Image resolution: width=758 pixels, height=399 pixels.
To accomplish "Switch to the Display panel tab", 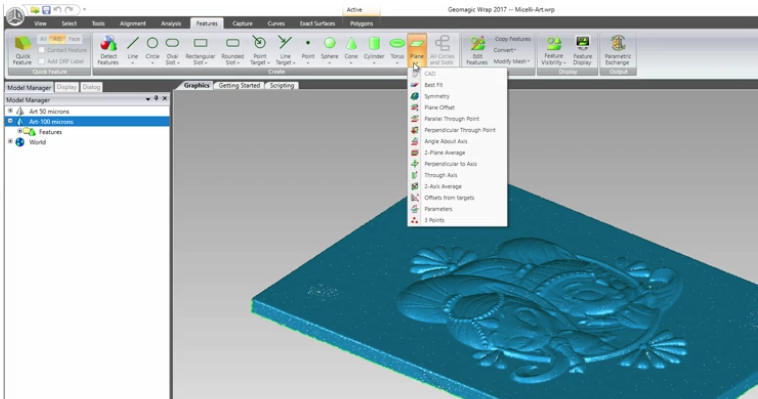I will point(66,87).
